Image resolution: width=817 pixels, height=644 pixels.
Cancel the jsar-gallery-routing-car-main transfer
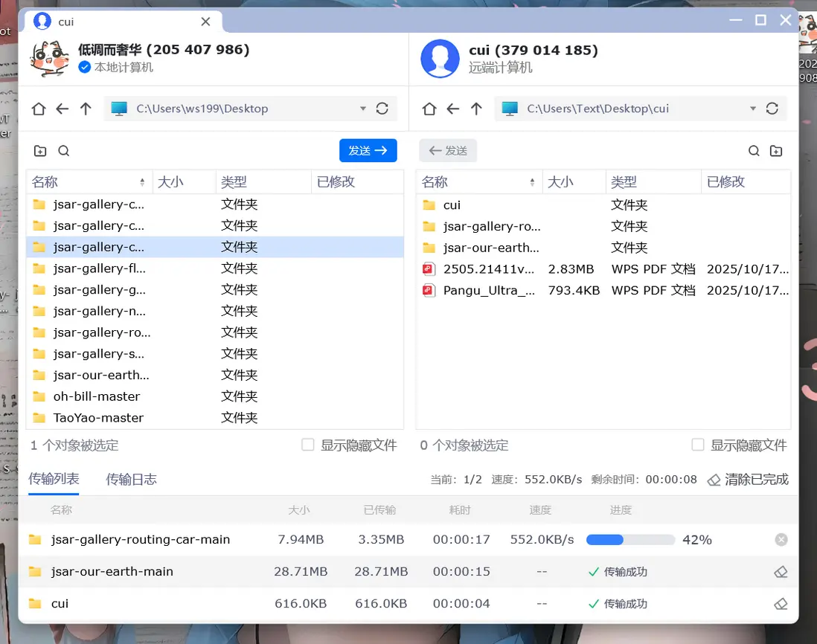tap(781, 539)
